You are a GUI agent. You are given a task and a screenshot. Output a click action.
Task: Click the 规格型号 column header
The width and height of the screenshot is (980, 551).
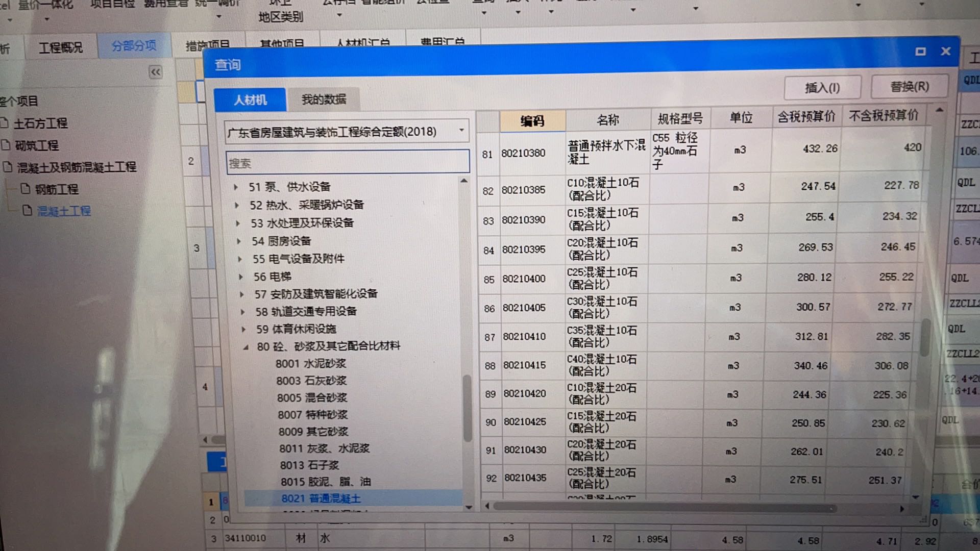680,119
